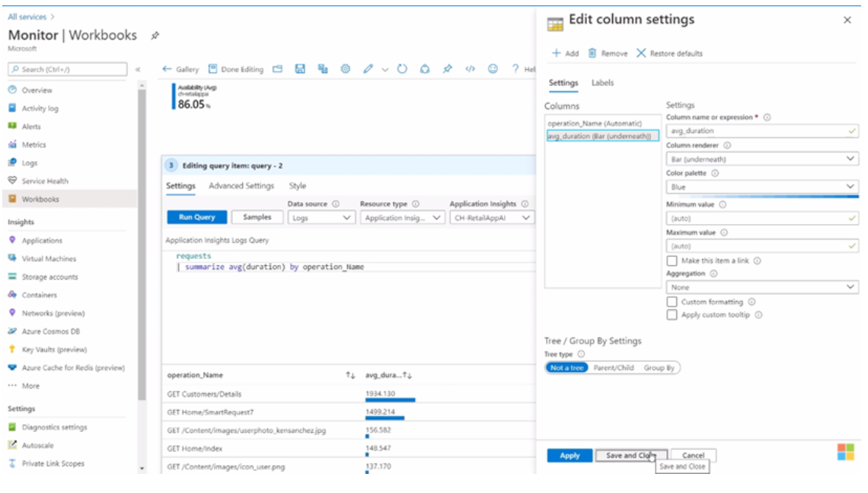Sort by operation_Name column arrows
868x493 pixels.
(350, 375)
